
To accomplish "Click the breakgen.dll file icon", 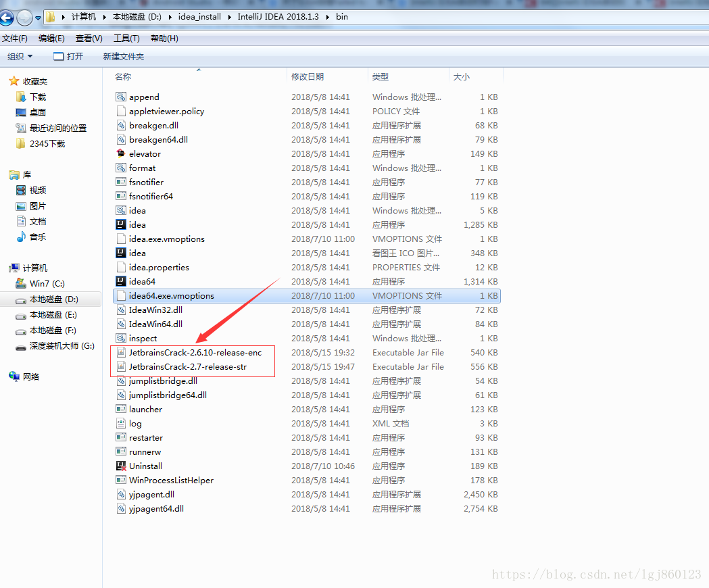I will coord(121,125).
